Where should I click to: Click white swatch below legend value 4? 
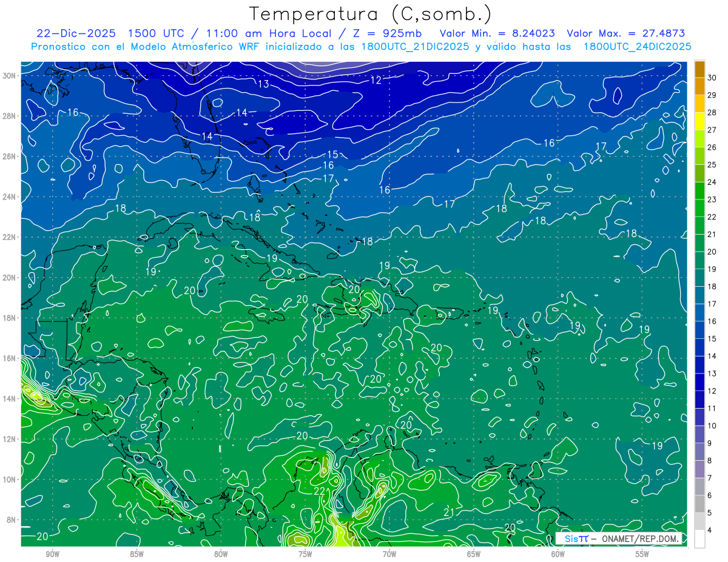click(x=699, y=539)
